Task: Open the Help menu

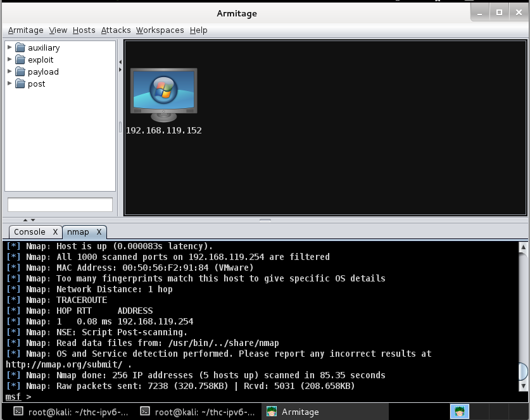Action: pos(198,30)
